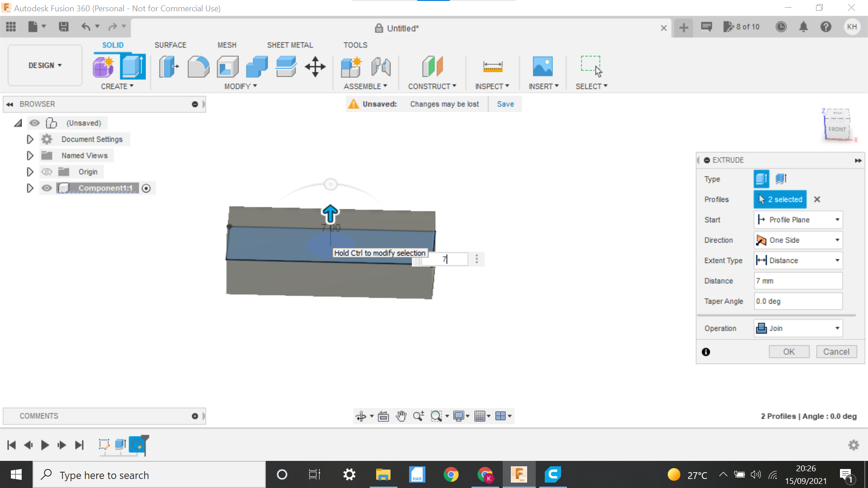Screen dimensions: 868x488
Task: Toggle visibility of Named Views
Action: click(47, 155)
